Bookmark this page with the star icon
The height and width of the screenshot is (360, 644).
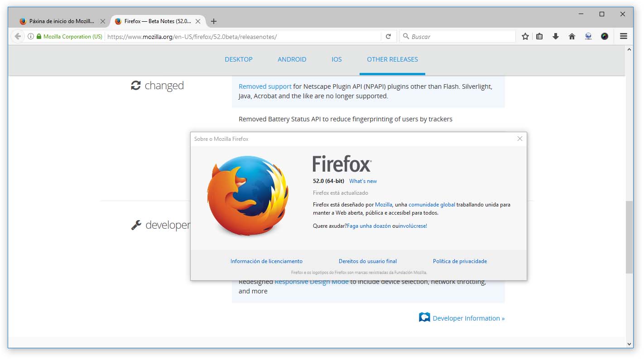point(525,37)
